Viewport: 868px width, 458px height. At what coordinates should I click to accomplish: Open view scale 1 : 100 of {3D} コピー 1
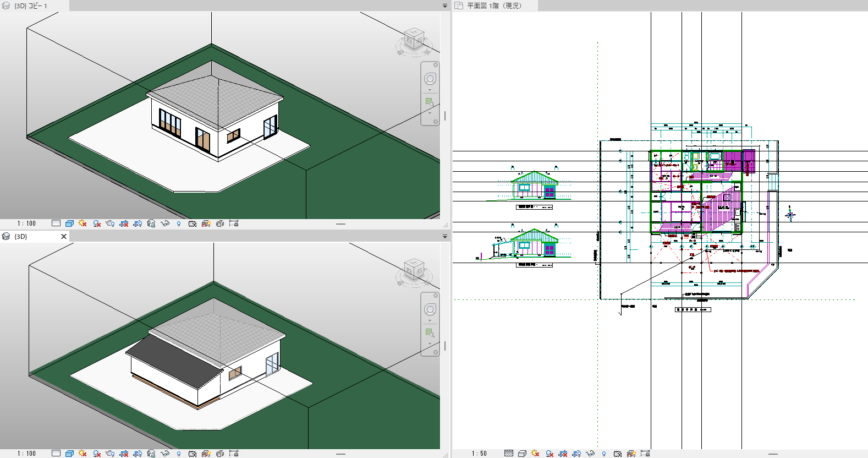pyautogui.click(x=26, y=223)
